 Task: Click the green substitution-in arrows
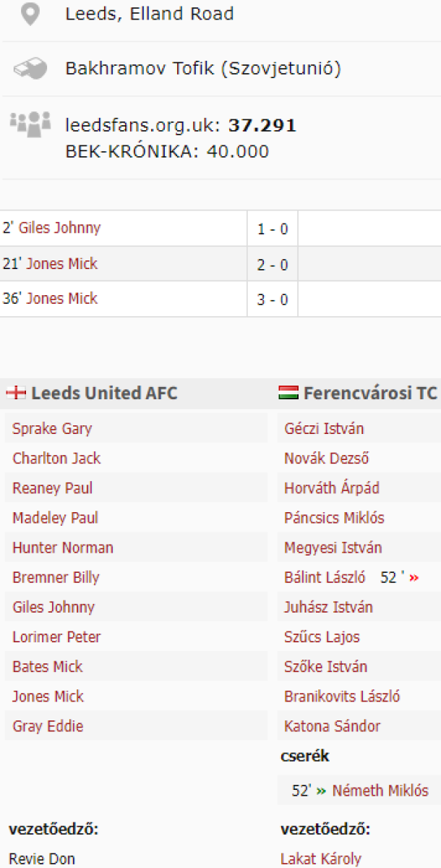pyautogui.click(x=321, y=791)
